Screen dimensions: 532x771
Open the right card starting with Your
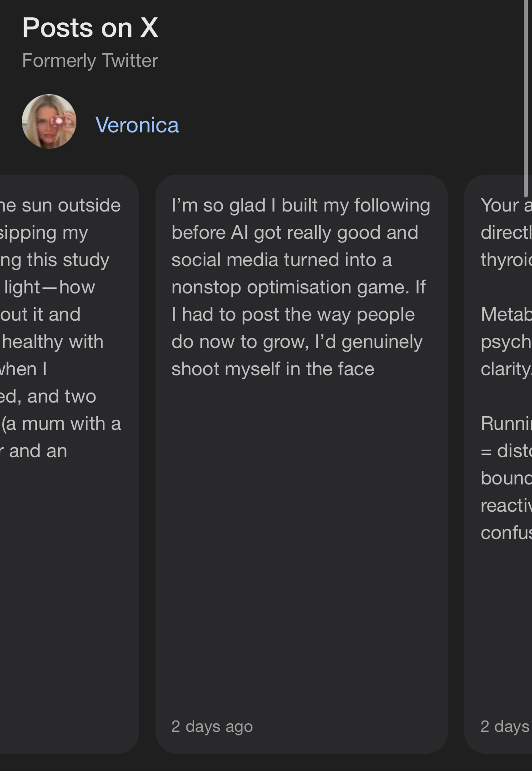click(498, 464)
